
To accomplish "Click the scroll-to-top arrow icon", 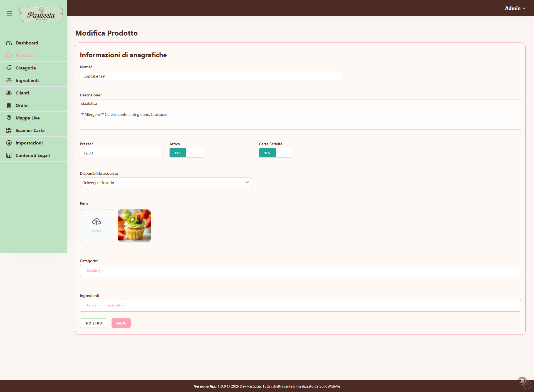I will click(527, 385).
